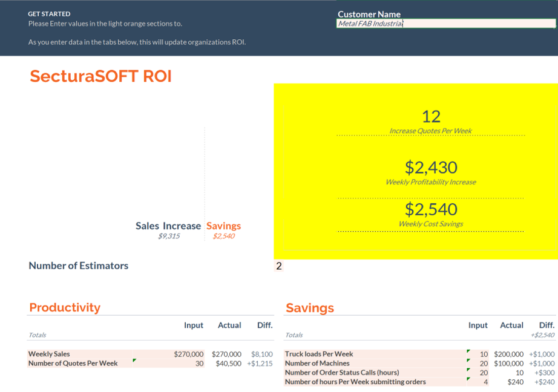Select the hours submitting orders input 4
This screenshot has width=558, height=392.
pos(486,382)
